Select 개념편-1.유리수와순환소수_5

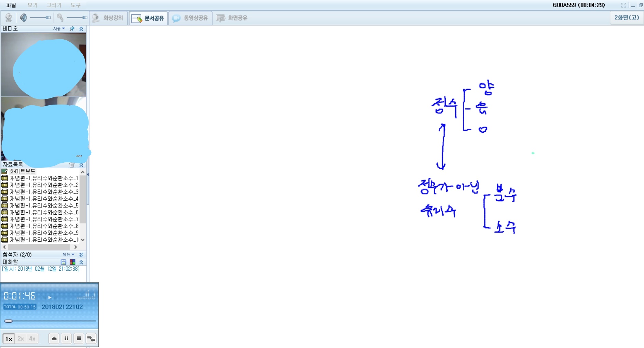click(44, 205)
